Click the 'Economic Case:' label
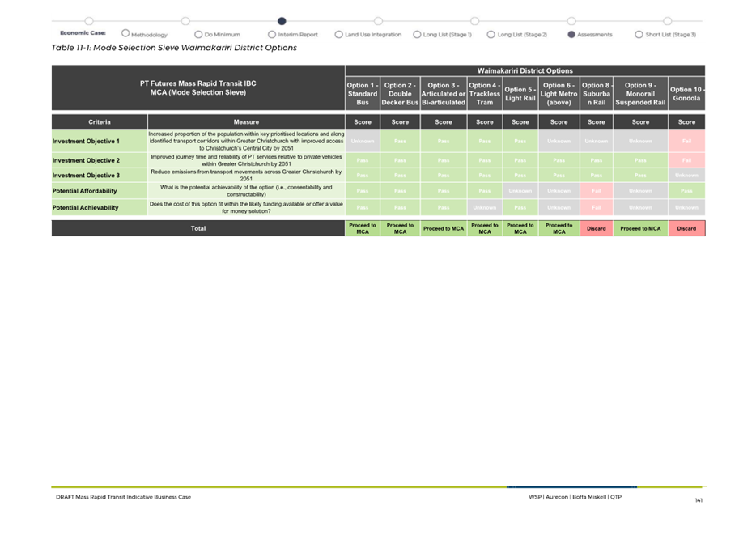756x535 pixels. pos(83,32)
